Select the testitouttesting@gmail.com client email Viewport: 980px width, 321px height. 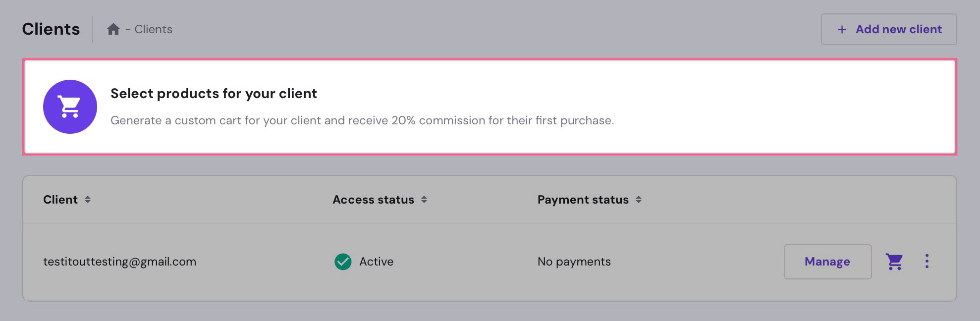[x=119, y=262]
